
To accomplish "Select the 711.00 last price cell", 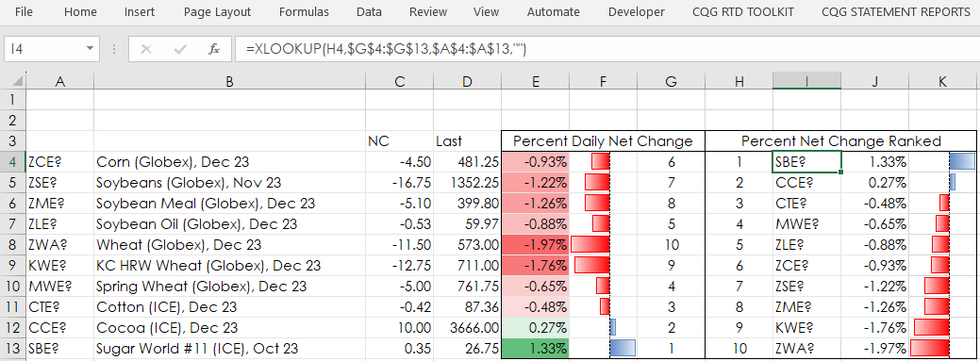I will coord(467,266).
